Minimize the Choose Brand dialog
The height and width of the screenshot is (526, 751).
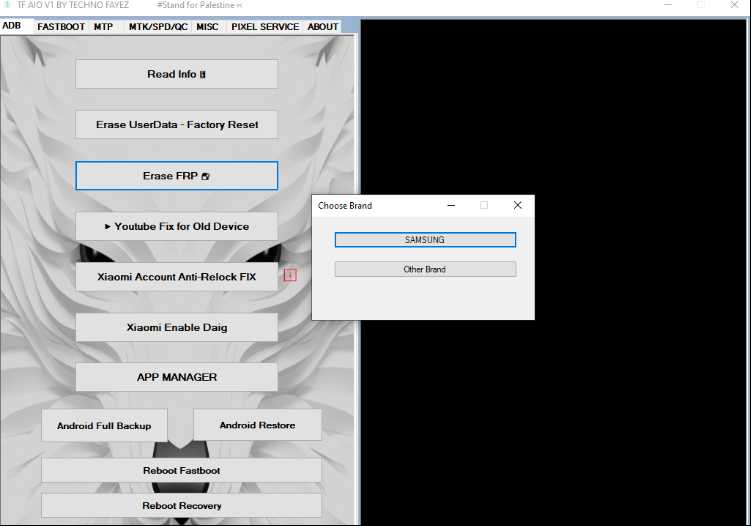point(451,205)
